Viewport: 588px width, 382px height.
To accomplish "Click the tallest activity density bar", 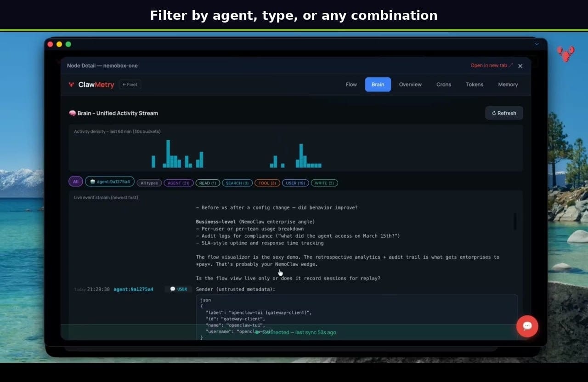I will [168, 154].
